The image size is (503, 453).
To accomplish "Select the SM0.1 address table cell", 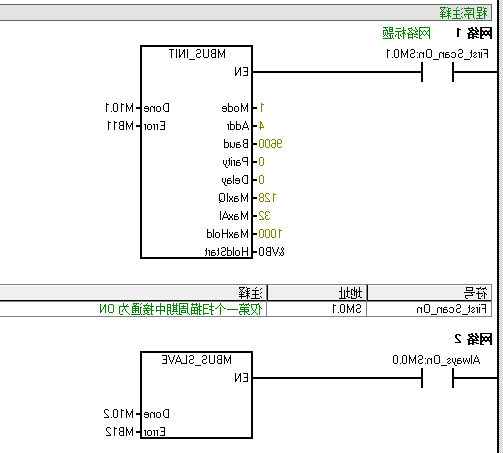I will tap(317, 309).
